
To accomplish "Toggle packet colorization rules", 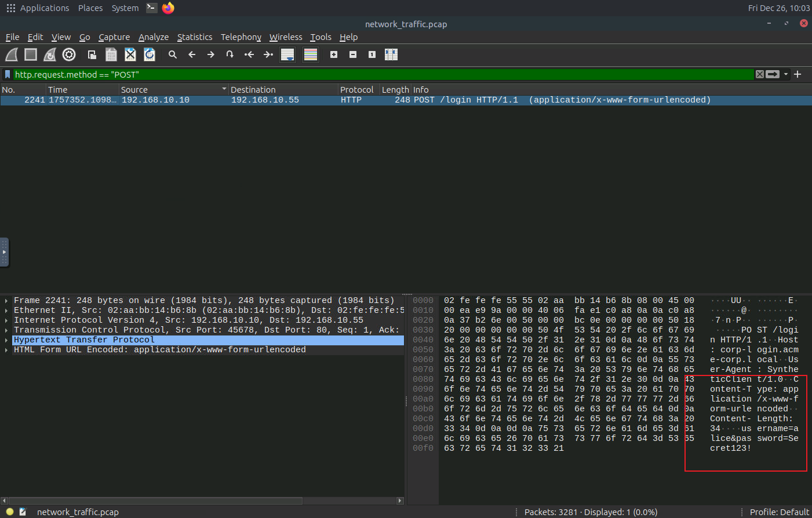I will [x=311, y=54].
